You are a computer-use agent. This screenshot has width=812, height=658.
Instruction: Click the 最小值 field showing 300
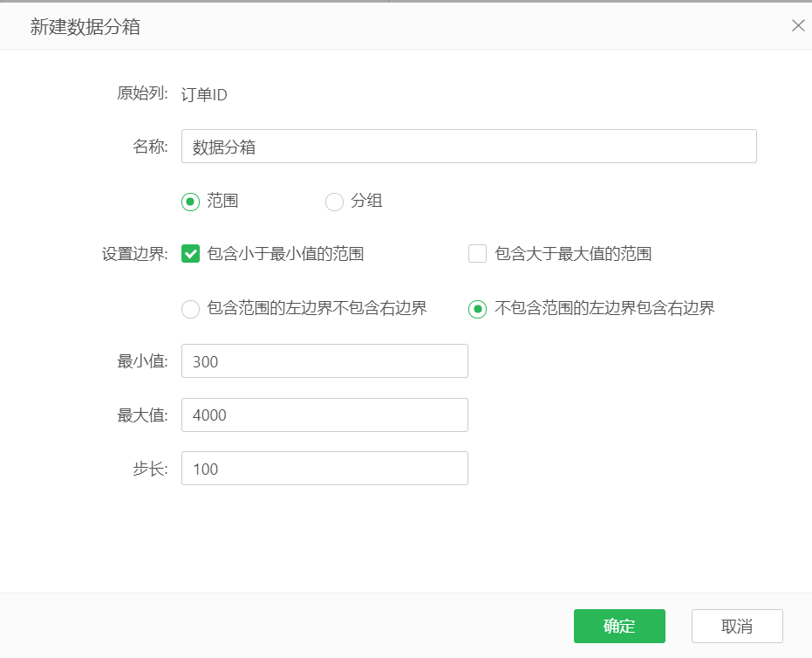pyautogui.click(x=324, y=360)
